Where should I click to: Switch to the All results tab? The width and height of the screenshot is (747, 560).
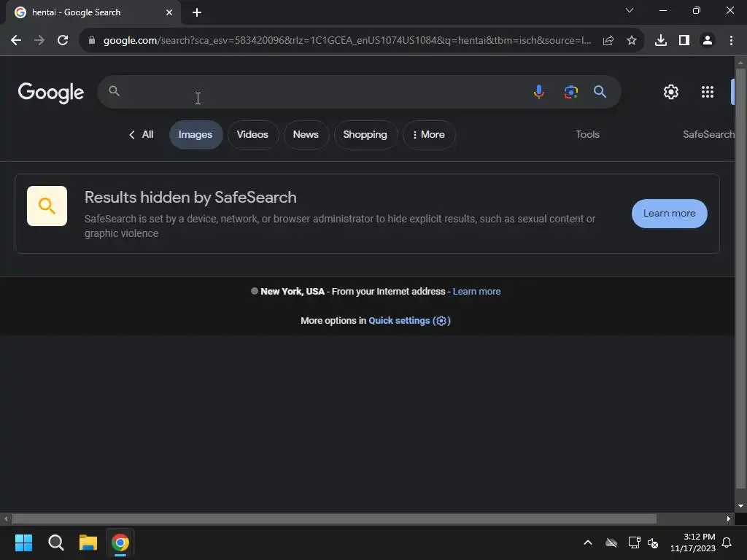coord(141,135)
